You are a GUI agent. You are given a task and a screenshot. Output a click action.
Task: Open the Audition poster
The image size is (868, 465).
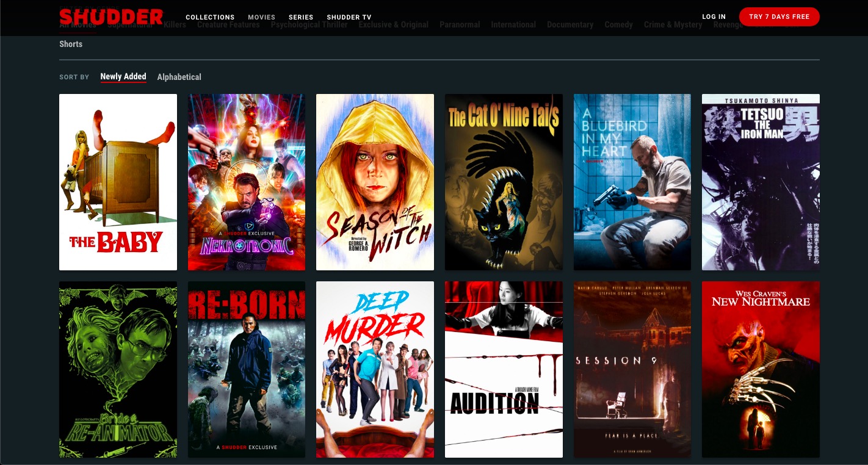tap(504, 369)
